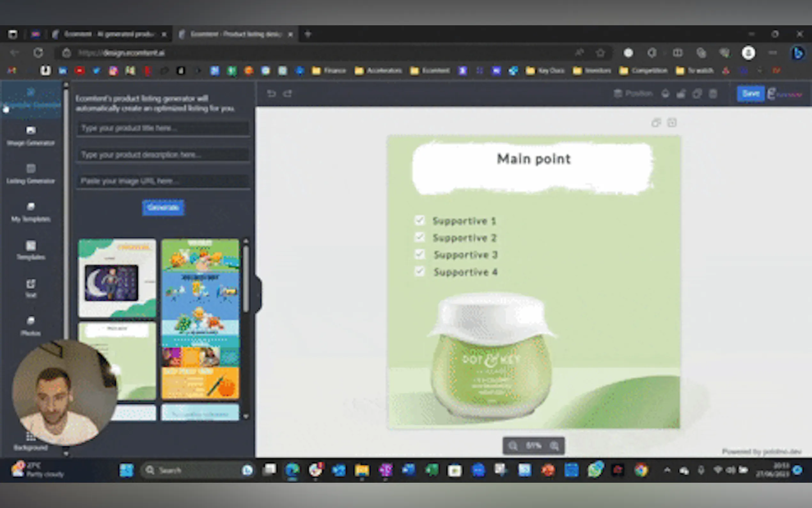Screen dimensions: 812x508
Task: Click the checkbox beside Supportive 2
Action: 420,237
